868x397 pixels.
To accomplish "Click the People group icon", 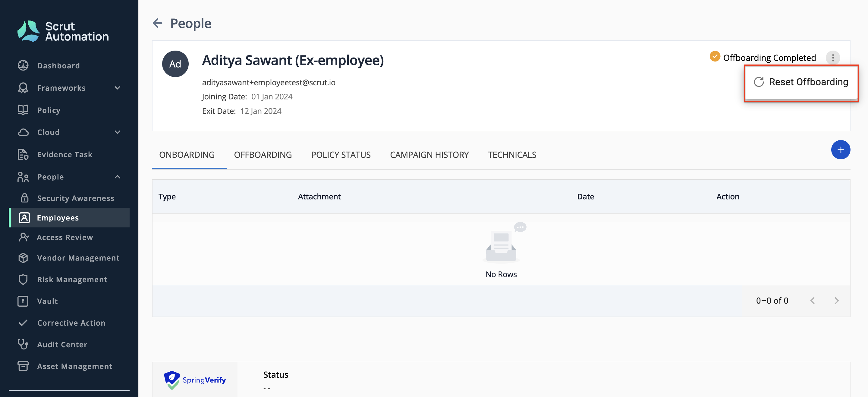I will click(x=23, y=177).
